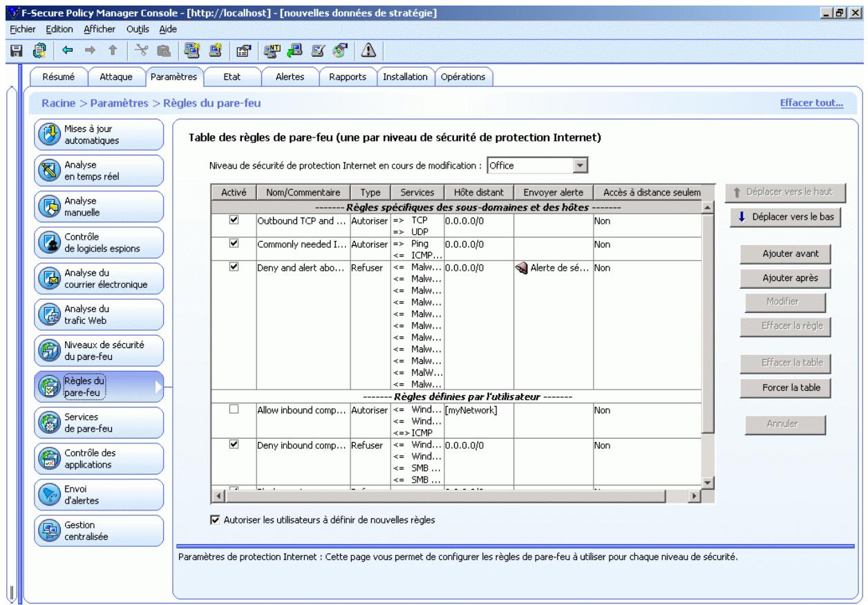The width and height of the screenshot is (868, 605).
Task: Uncheck Outbound TCP and UDP rule
Action: [x=234, y=220]
